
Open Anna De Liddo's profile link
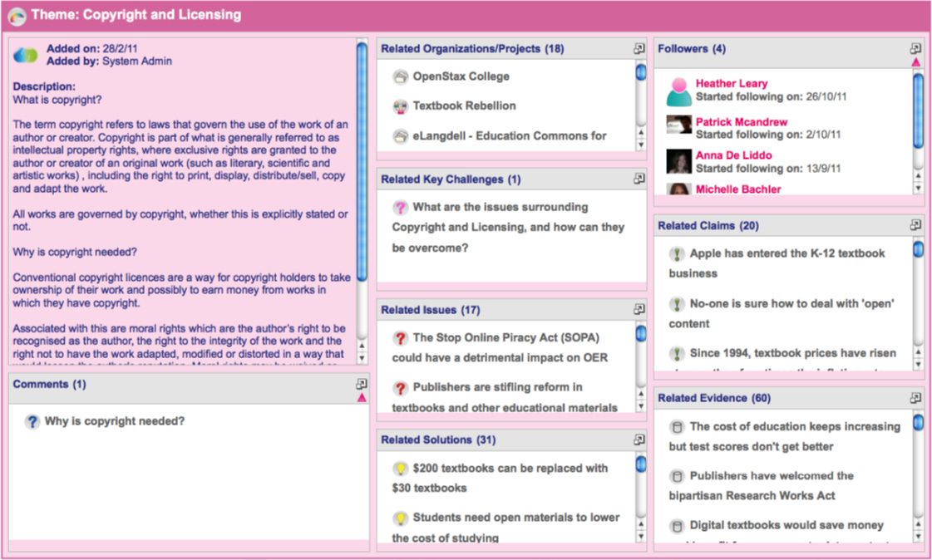pos(733,155)
